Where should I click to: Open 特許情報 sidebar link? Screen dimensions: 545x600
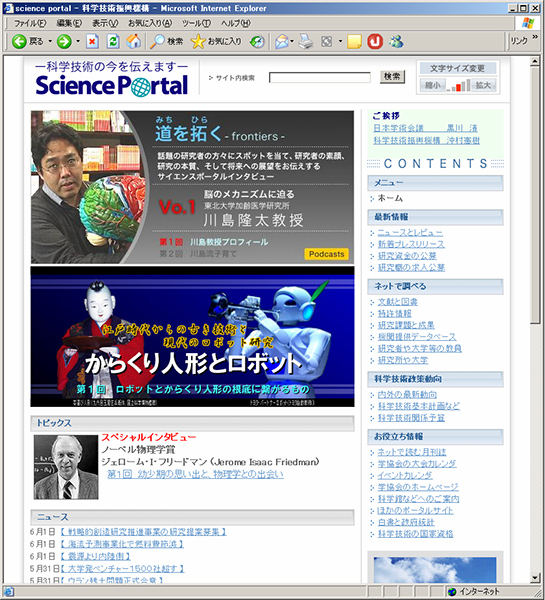pyautogui.click(x=395, y=313)
